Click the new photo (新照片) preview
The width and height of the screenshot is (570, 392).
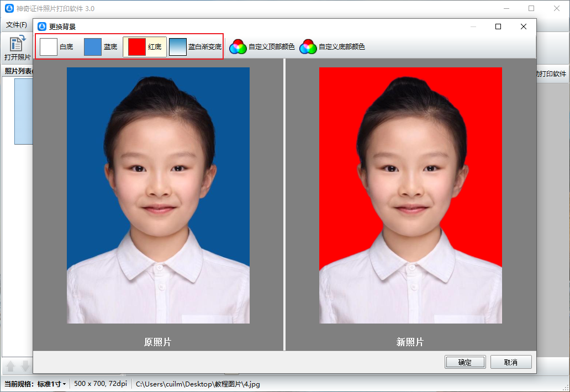click(x=410, y=195)
